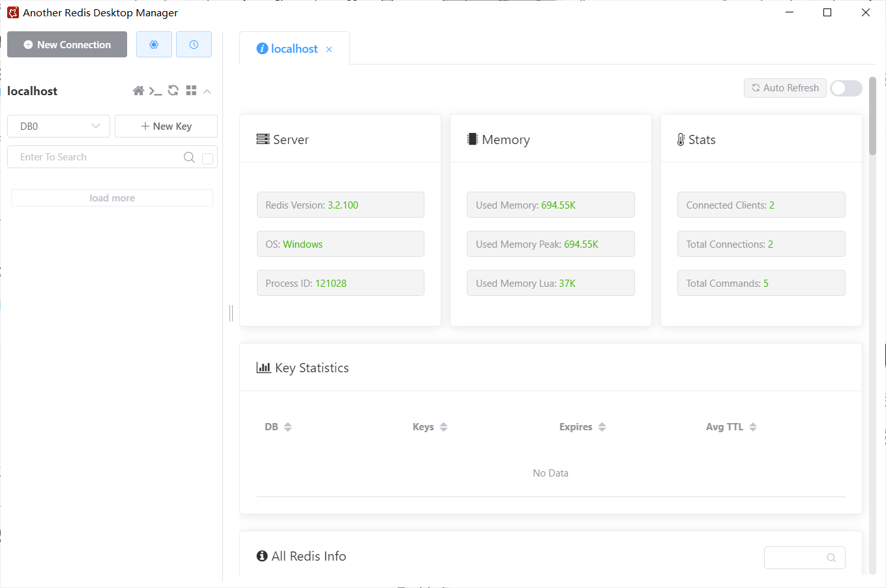The height and width of the screenshot is (588, 886).
Task: Open Redis console terminal icon for localhost
Action: [x=155, y=91]
